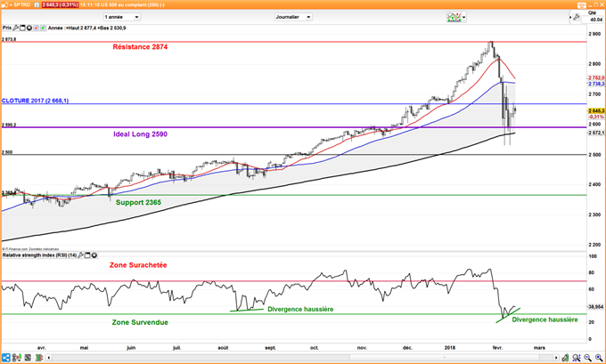
Task: Open Prix chart wrench settings
Action: coord(16,28)
